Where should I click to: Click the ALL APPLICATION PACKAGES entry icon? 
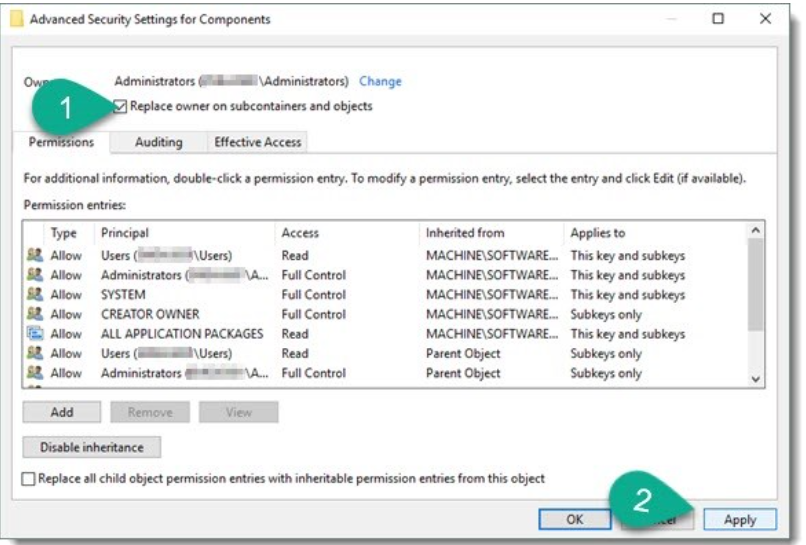35,334
